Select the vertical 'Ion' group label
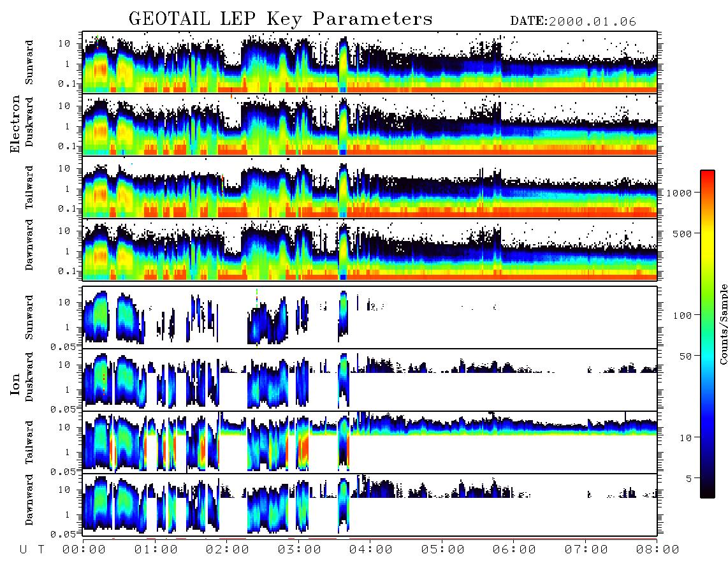Image resolution: width=728 pixels, height=561 pixels. pos(15,384)
